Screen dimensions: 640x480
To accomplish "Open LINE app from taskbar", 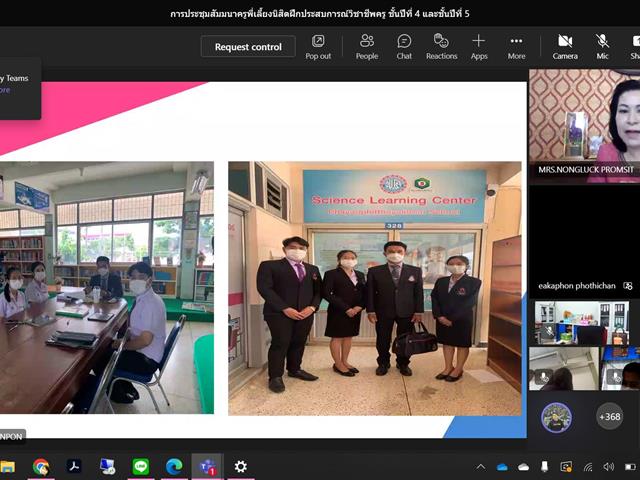I will (140, 467).
